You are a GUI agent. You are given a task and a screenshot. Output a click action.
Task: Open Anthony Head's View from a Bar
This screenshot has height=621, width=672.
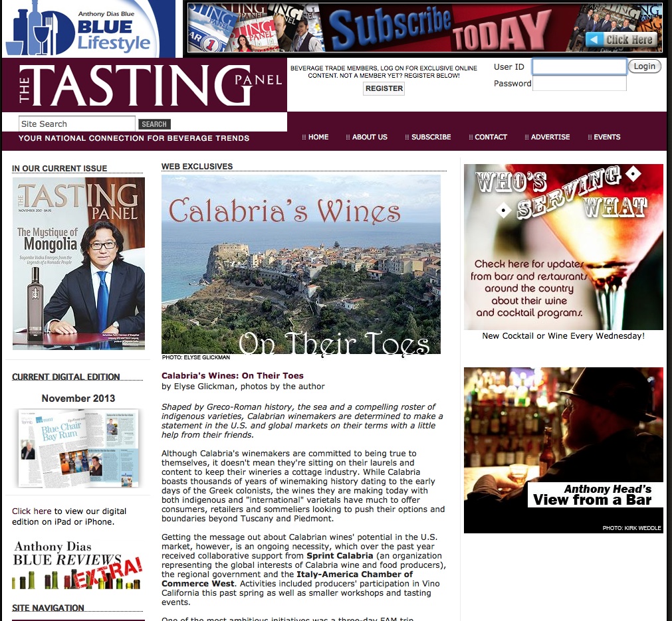coord(563,450)
